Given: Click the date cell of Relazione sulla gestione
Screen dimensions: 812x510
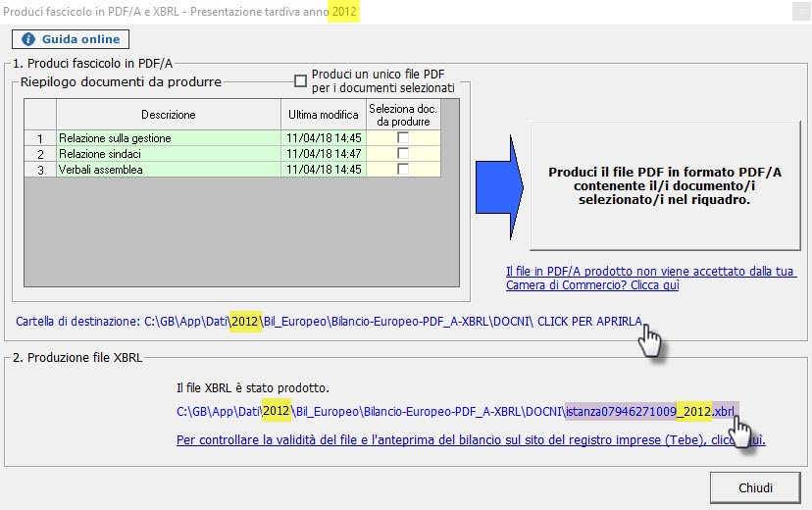Looking at the screenshot, I should 324,138.
